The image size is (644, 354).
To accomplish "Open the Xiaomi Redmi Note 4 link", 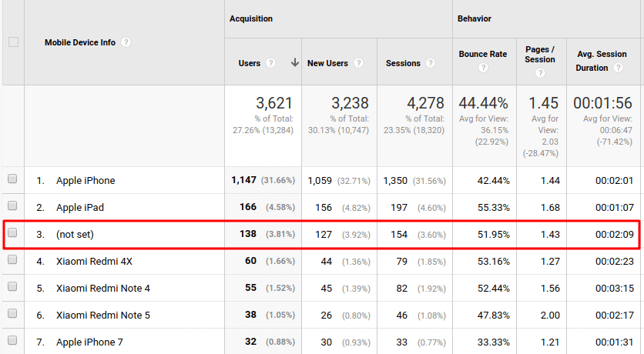I will (103, 289).
